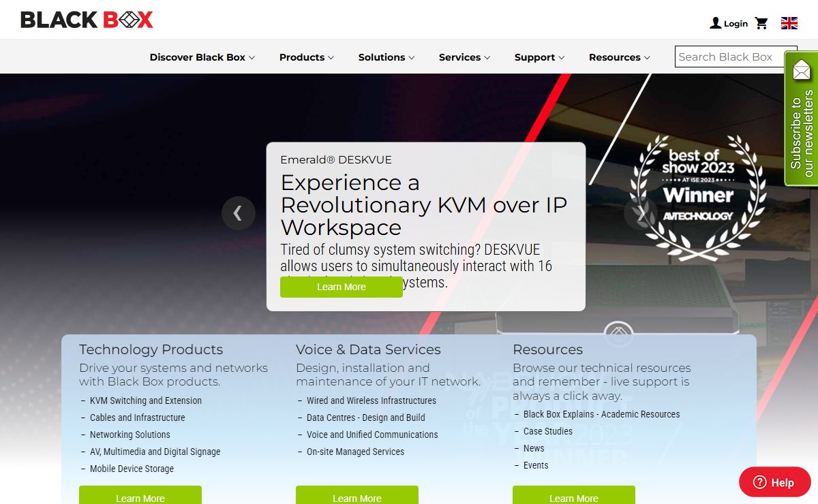Image resolution: width=818 pixels, height=504 pixels.
Task: Click Learn More under Resources
Action: [x=574, y=495]
